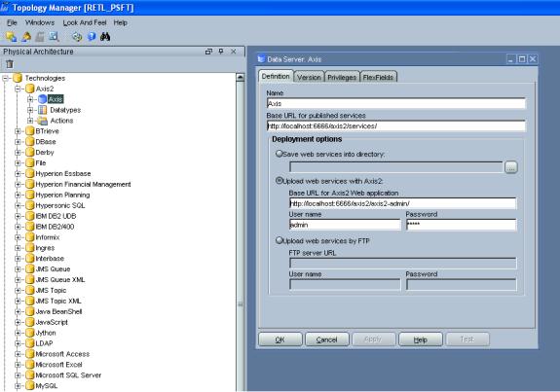Image resolution: width=560 pixels, height=392 pixels.
Task: Expand the Hyperion Essbase node
Action: point(18,174)
